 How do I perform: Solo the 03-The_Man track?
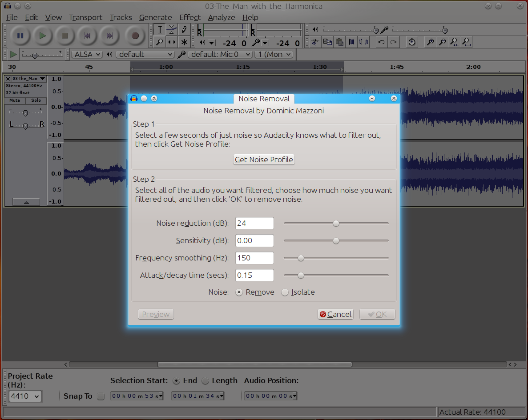36,100
